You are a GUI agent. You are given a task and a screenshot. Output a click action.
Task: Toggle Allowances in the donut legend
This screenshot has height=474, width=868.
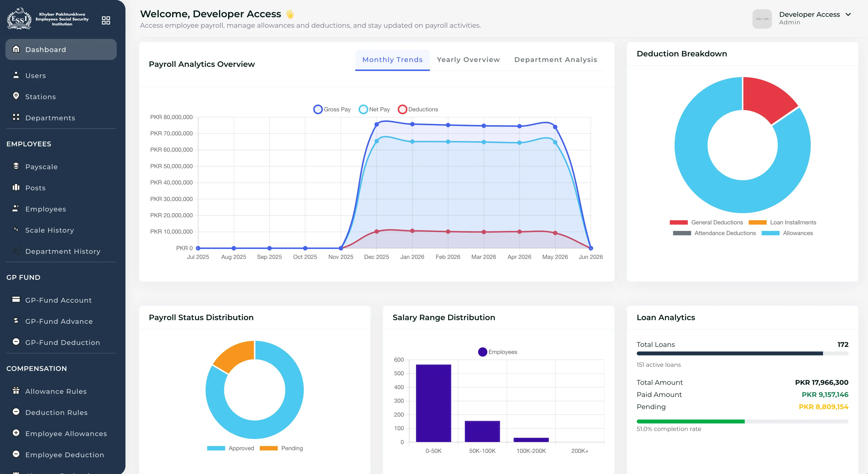pyautogui.click(x=787, y=233)
